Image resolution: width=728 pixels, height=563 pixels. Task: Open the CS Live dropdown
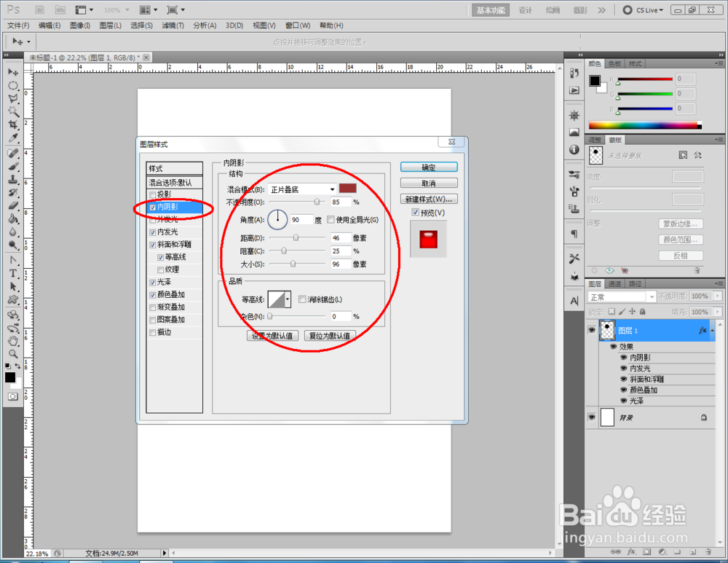click(x=644, y=9)
